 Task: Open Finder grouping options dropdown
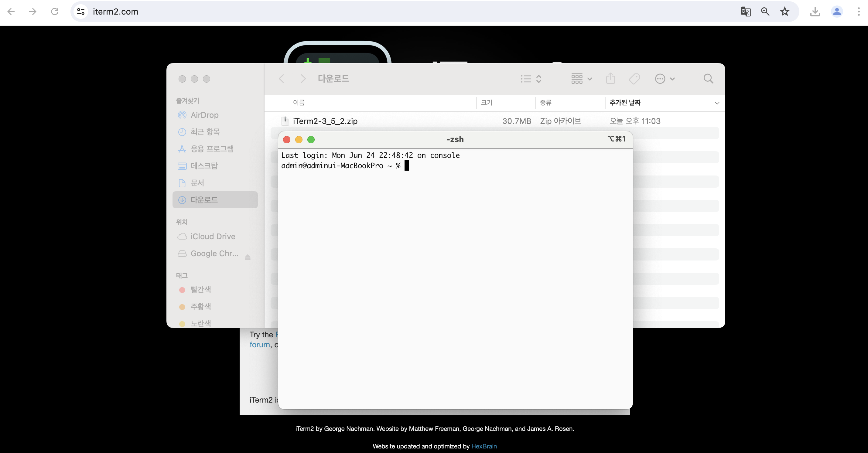pyautogui.click(x=582, y=79)
